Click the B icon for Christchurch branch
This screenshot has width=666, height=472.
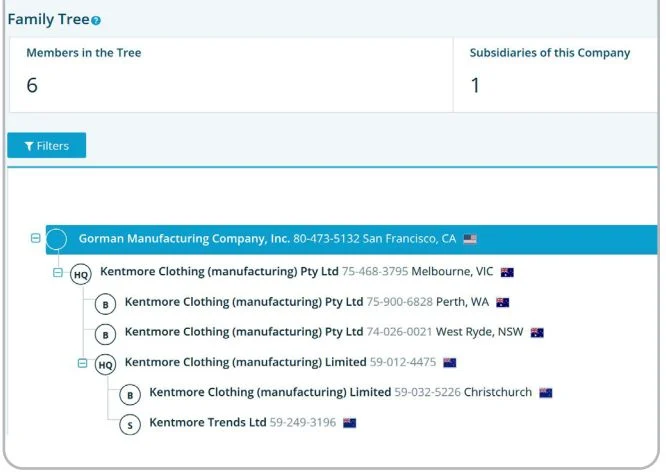130,395
